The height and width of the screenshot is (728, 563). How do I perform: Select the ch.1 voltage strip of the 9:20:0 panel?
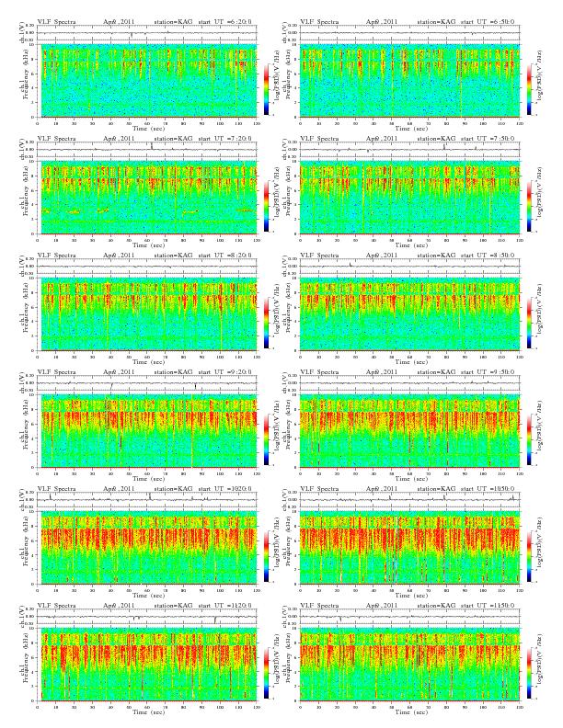[147, 383]
